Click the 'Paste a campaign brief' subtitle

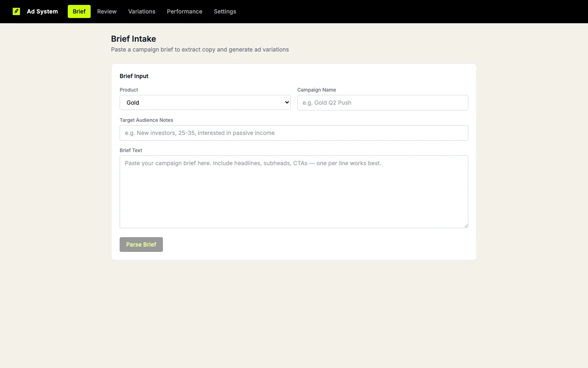tap(200, 49)
